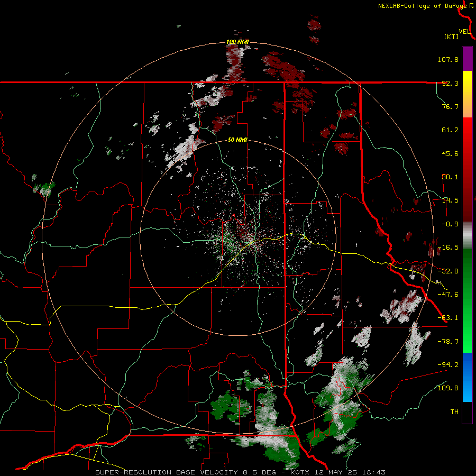Select the 30.1 velocity scale value
This screenshot has height=476, width=476.
tap(450, 177)
